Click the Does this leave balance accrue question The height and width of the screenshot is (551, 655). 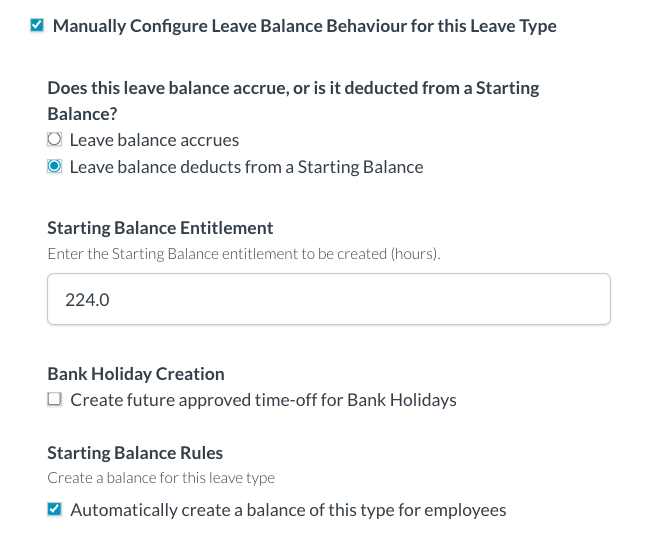(x=293, y=88)
